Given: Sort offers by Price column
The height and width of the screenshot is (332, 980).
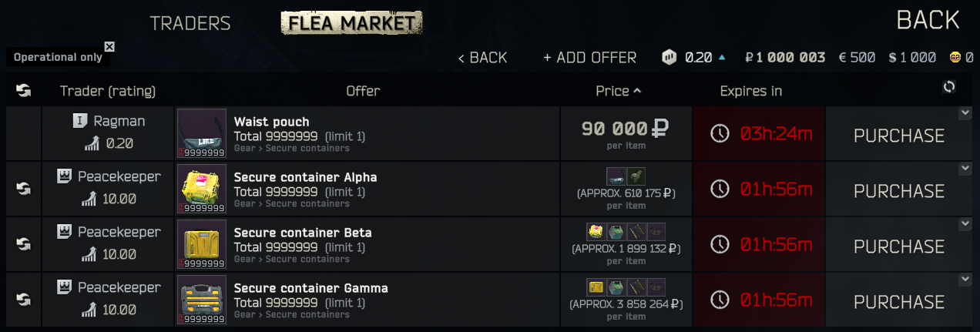Looking at the screenshot, I should (618, 91).
